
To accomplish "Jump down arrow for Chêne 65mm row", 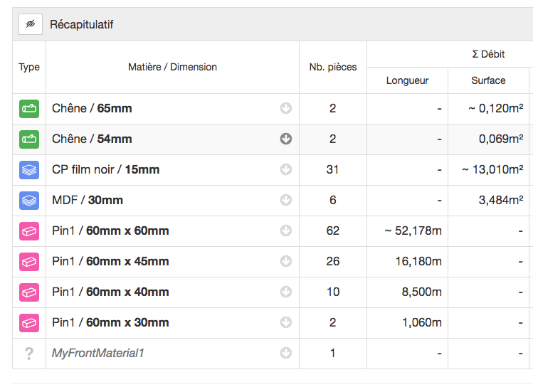I will coord(286,108).
